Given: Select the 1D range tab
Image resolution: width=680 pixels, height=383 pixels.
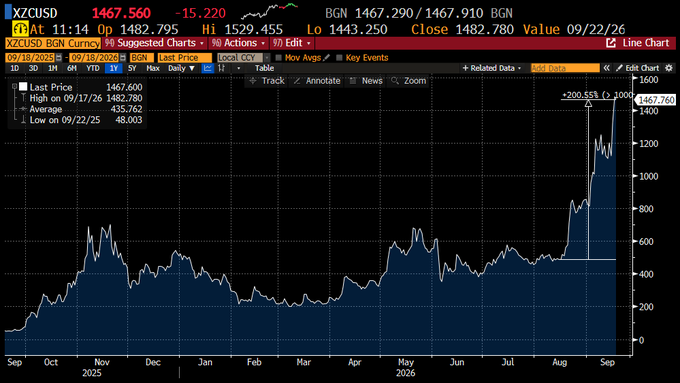Looking at the screenshot, I should coord(14,68).
